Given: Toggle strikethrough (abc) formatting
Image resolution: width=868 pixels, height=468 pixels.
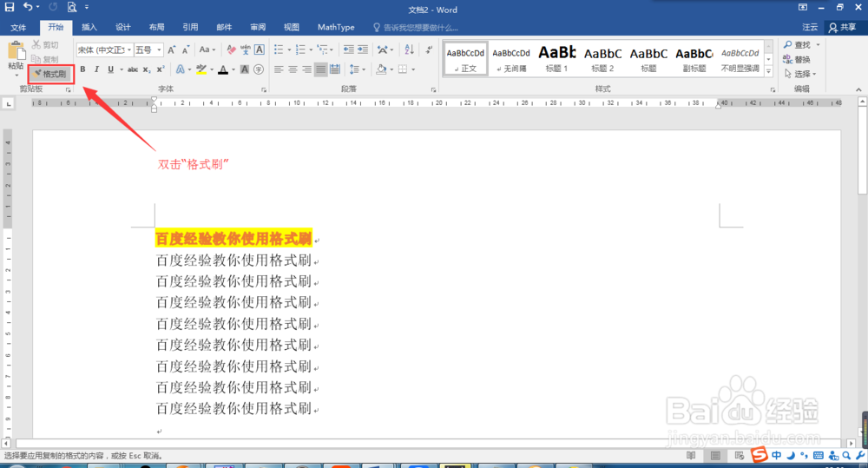Looking at the screenshot, I should tap(132, 69).
